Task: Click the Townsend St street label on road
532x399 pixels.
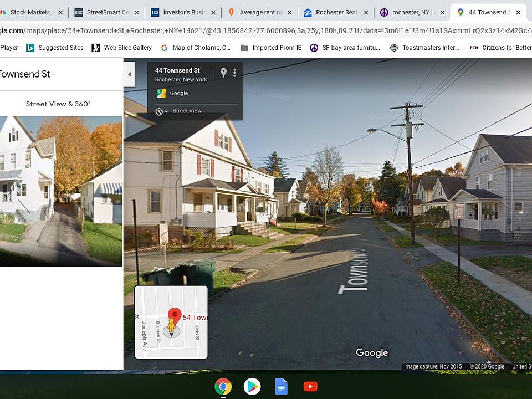Action: [x=353, y=272]
